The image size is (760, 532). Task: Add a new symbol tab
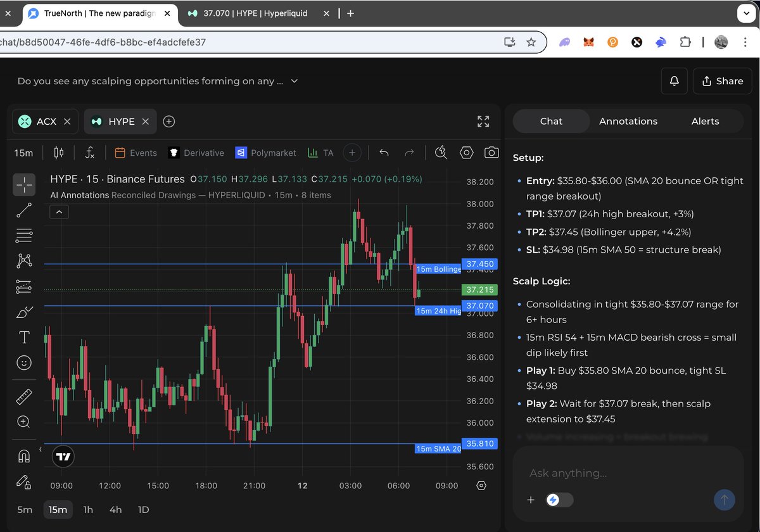[x=169, y=122]
